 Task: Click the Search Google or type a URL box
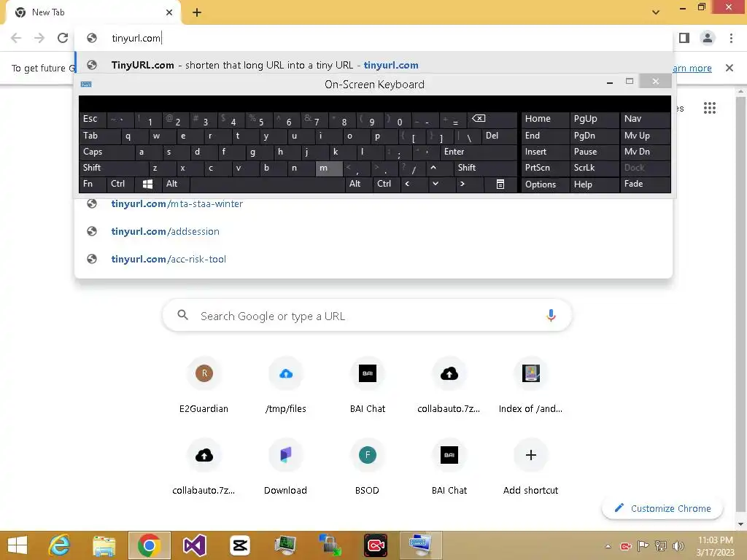pos(367,316)
